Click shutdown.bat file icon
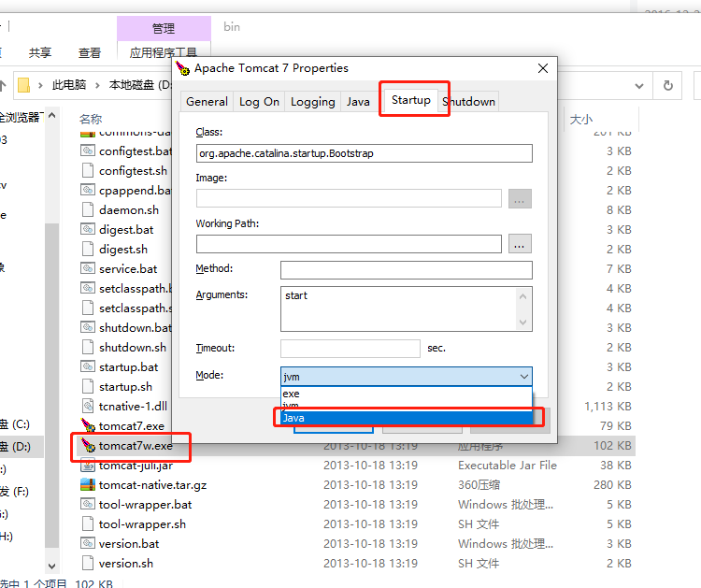 [88, 327]
